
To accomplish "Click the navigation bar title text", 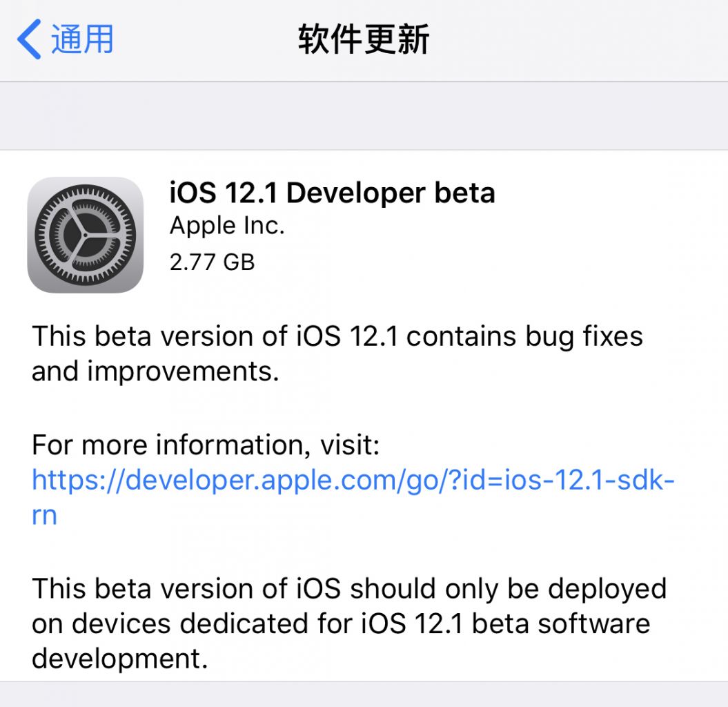I will 362,39.
